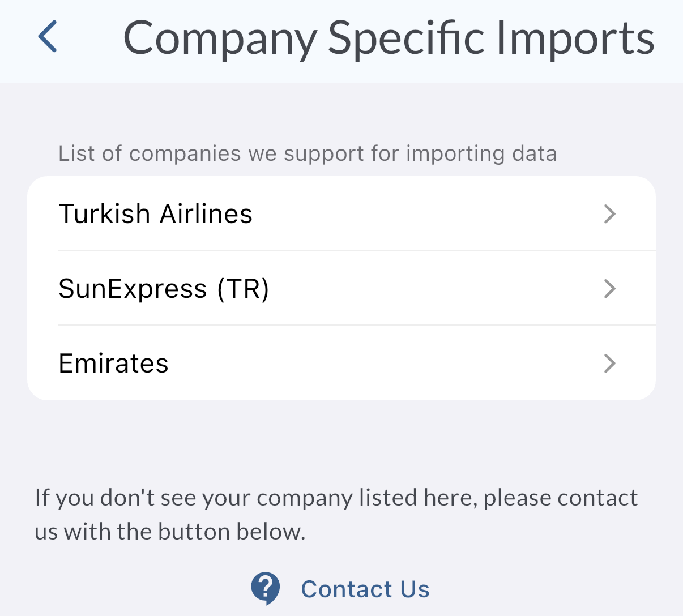Open the Contact Us link
Viewport: 683px width, 616px height.
[x=365, y=589]
